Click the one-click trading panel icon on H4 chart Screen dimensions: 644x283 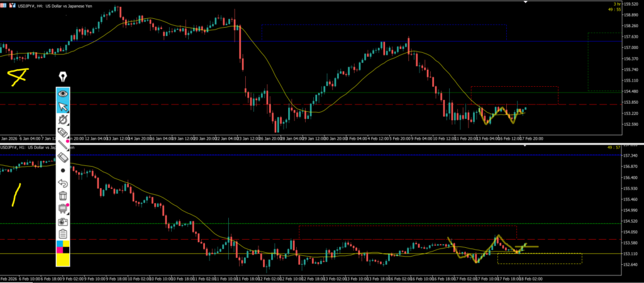(4, 6)
